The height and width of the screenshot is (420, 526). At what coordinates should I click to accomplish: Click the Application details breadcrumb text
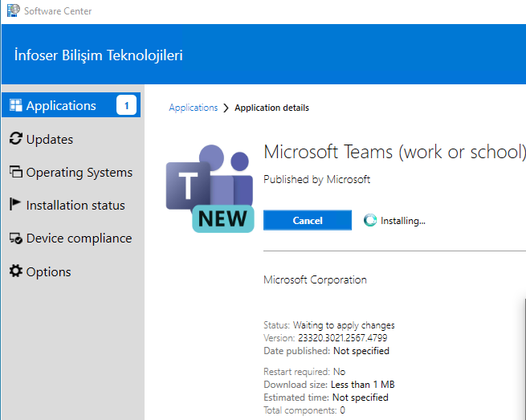pyautogui.click(x=271, y=108)
